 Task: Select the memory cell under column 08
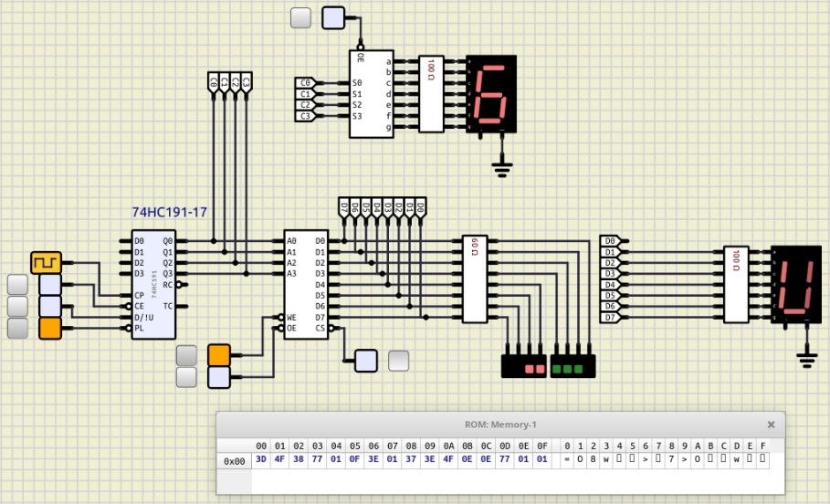pos(411,459)
